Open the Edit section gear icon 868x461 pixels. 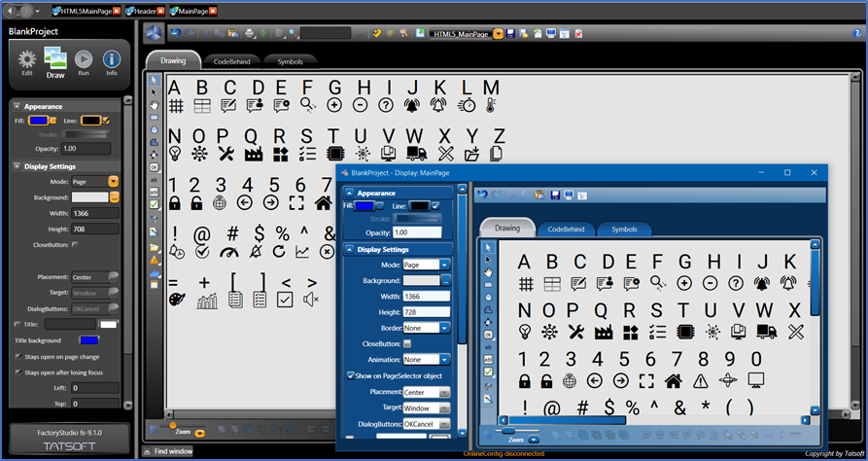[x=27, y=60]
